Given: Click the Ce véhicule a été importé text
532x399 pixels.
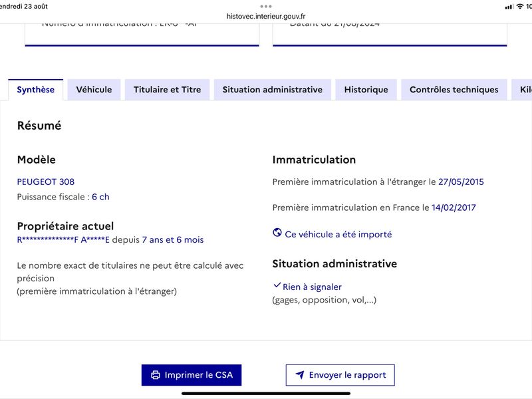Looking at the screenshot, I should tap(338, 235).
